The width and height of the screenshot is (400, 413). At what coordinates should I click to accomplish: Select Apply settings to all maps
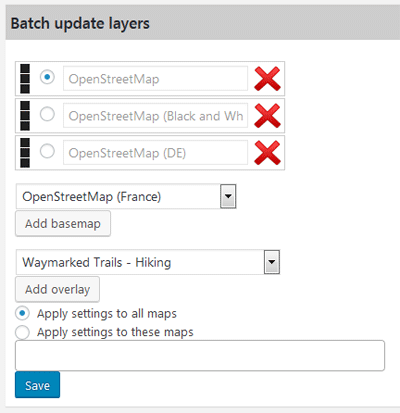[22, 313]
